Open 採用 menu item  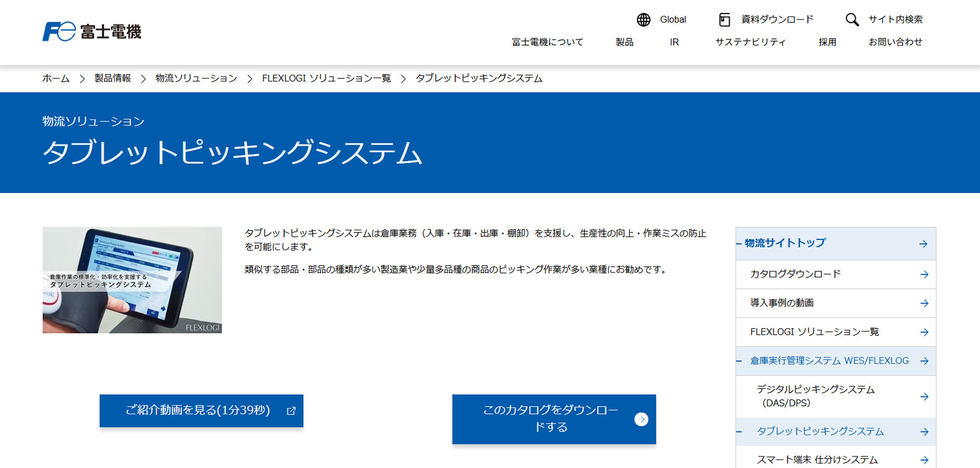[827, 42]
